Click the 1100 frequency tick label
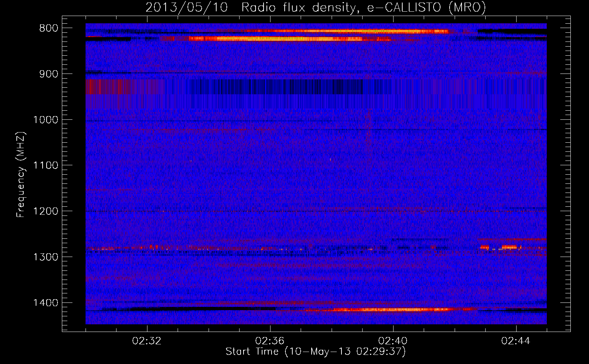Image resolution: width=589 pixels, height=364 pixels. [46, 166]
